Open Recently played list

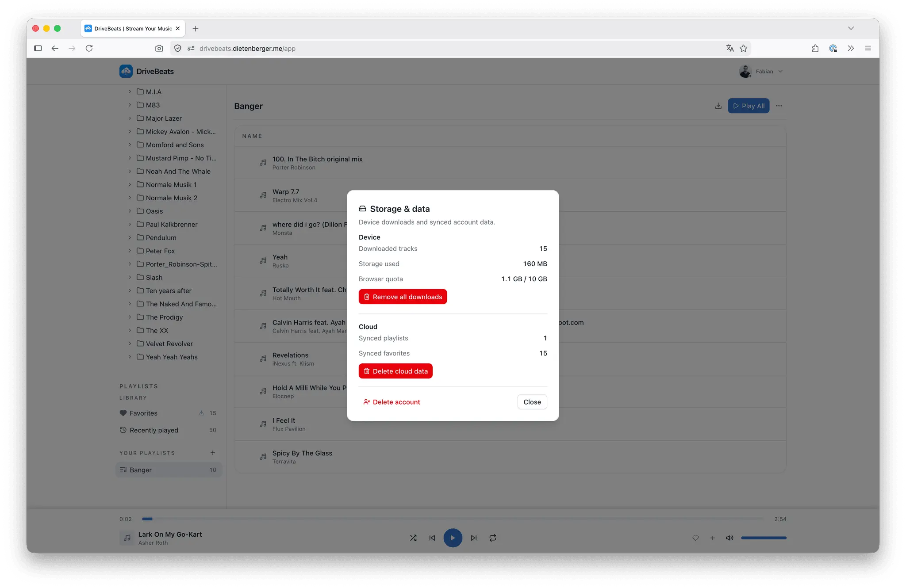168,430
